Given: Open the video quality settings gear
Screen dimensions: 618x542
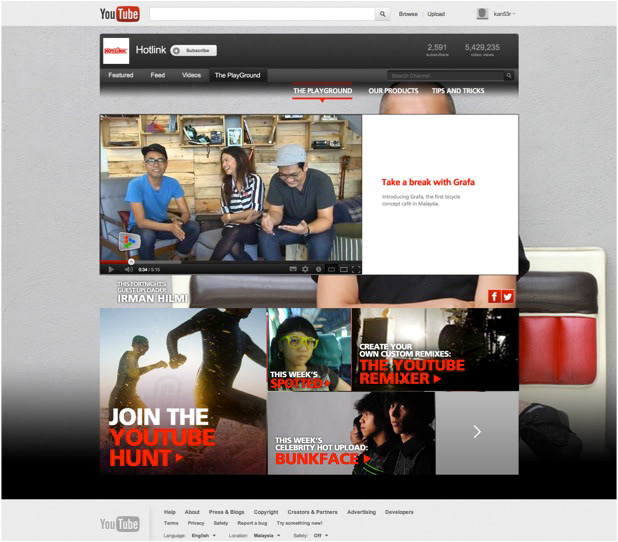Looking at the screenshot, I should pos(305,269).
